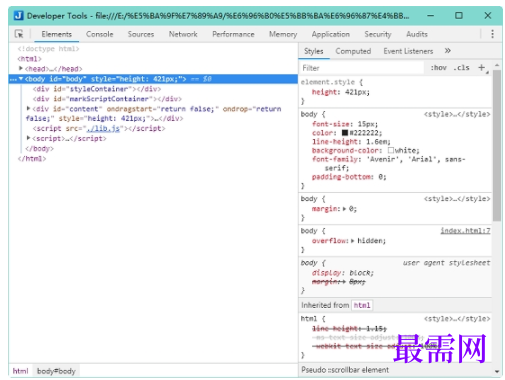Image resolution: width=505 pixels, height=380 pixels.
Task: Click the html link in Inherited from
Action: [x=362, y=305]
